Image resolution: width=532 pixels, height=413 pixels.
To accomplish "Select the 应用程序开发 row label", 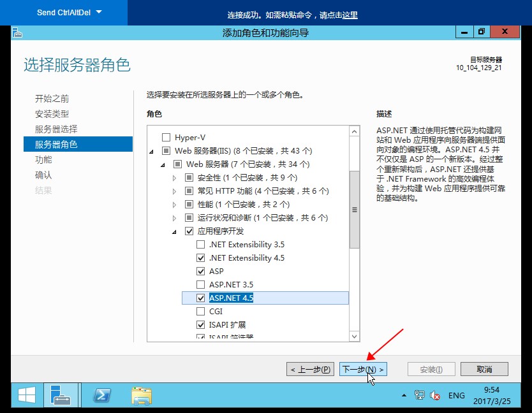I will 221,231.
